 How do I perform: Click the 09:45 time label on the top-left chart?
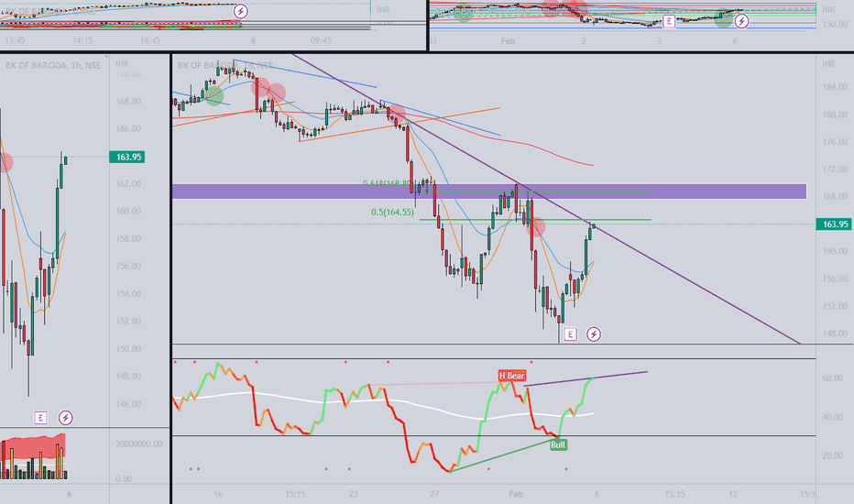pyautogui.click(x=321, y=40)
